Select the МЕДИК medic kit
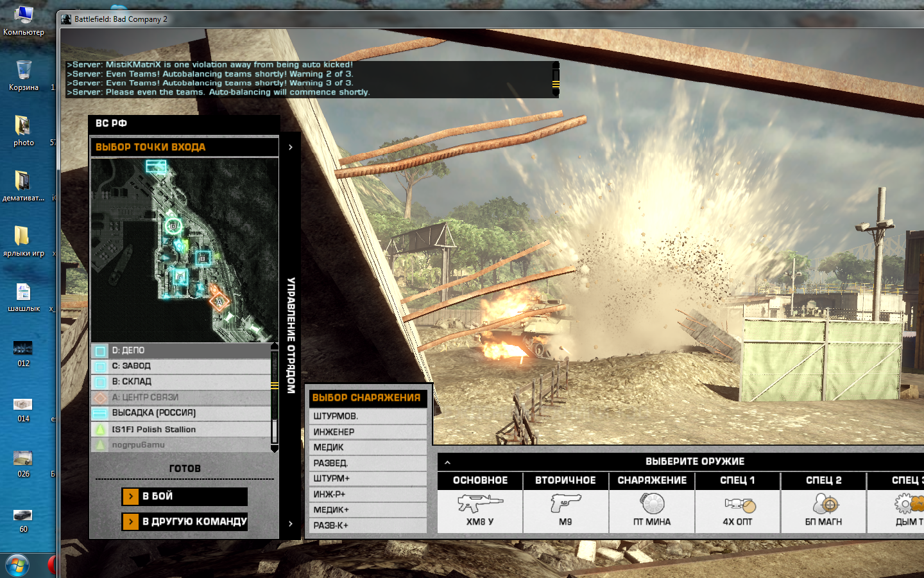 [368, 447]
